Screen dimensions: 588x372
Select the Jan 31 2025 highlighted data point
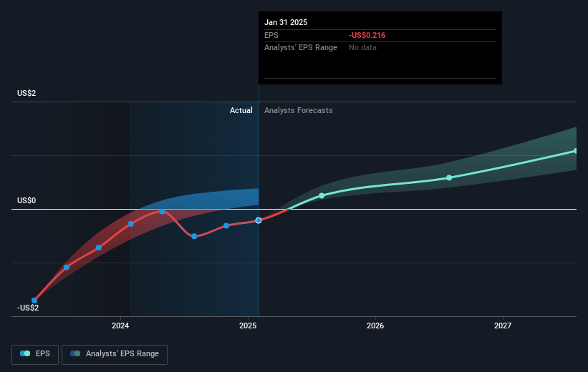(259, 220)
